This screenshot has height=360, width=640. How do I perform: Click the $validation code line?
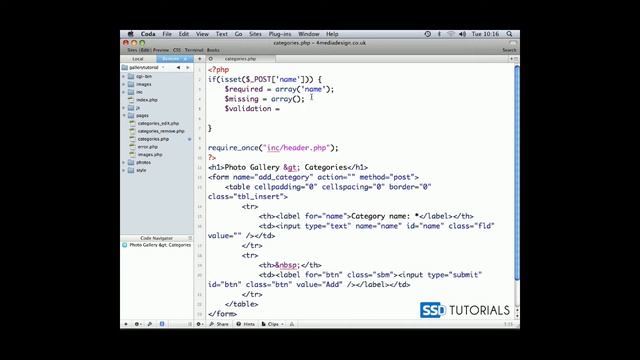pos(252,109)
